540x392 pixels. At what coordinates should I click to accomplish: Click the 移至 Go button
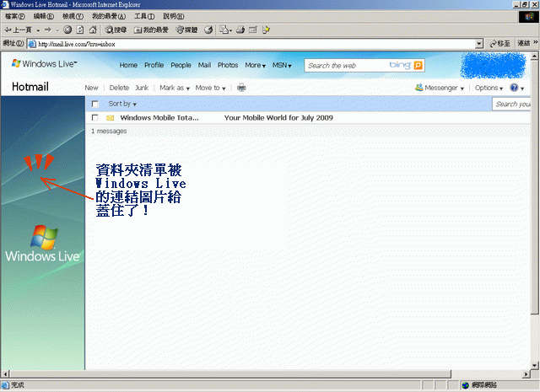[500, 44]
